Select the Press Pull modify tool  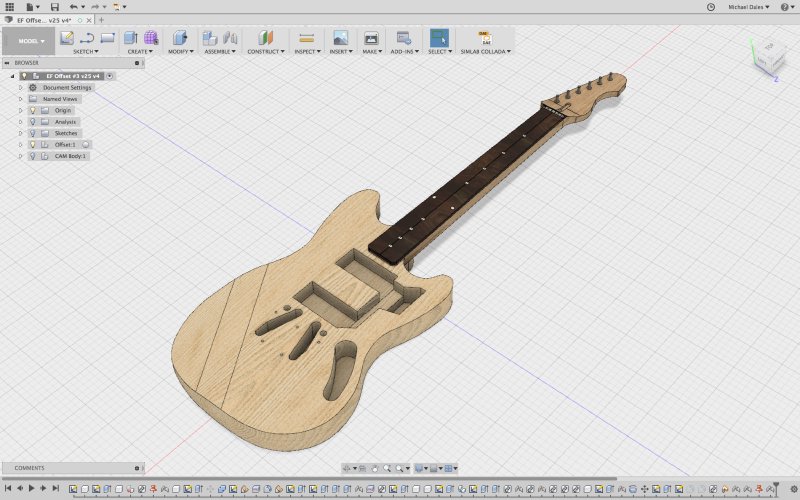point(180,38)
